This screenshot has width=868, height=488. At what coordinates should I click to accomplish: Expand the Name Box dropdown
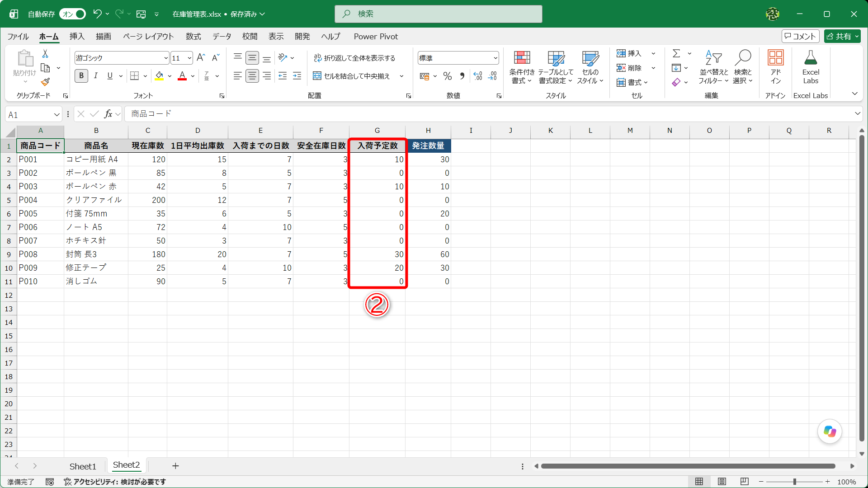click(x=57, y=114)
